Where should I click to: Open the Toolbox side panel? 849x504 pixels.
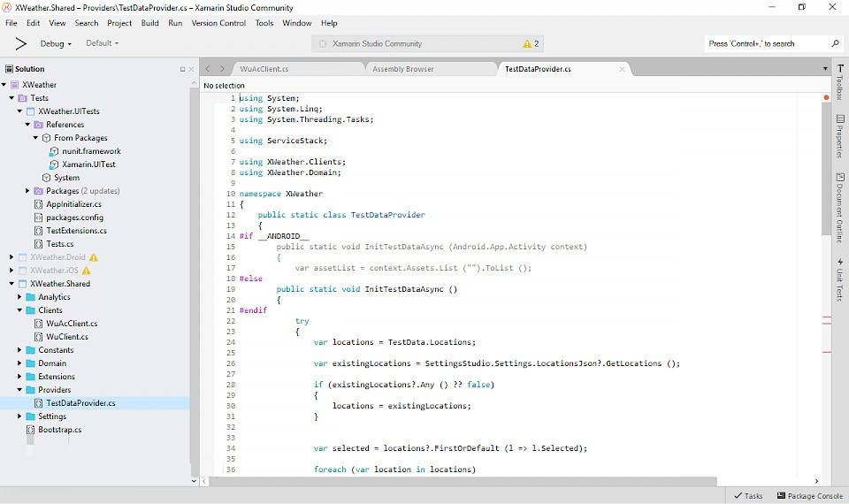(840, 82)
